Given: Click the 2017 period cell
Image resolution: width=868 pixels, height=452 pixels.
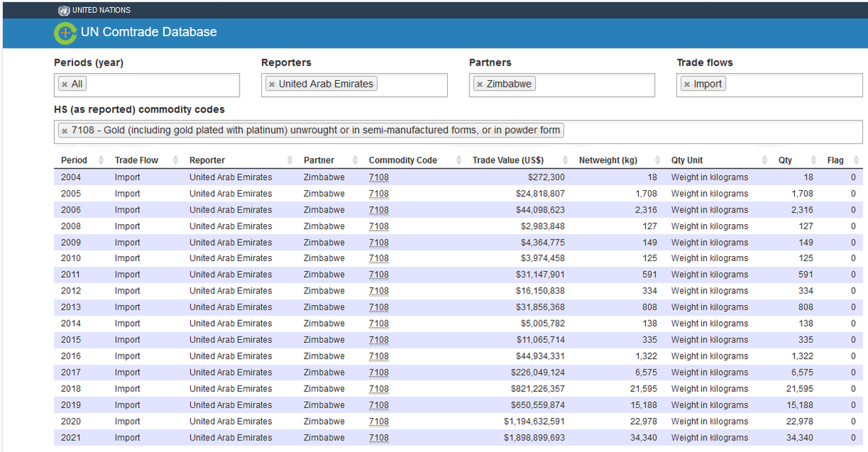Looking at the screenshot, I should coord(71,372).
